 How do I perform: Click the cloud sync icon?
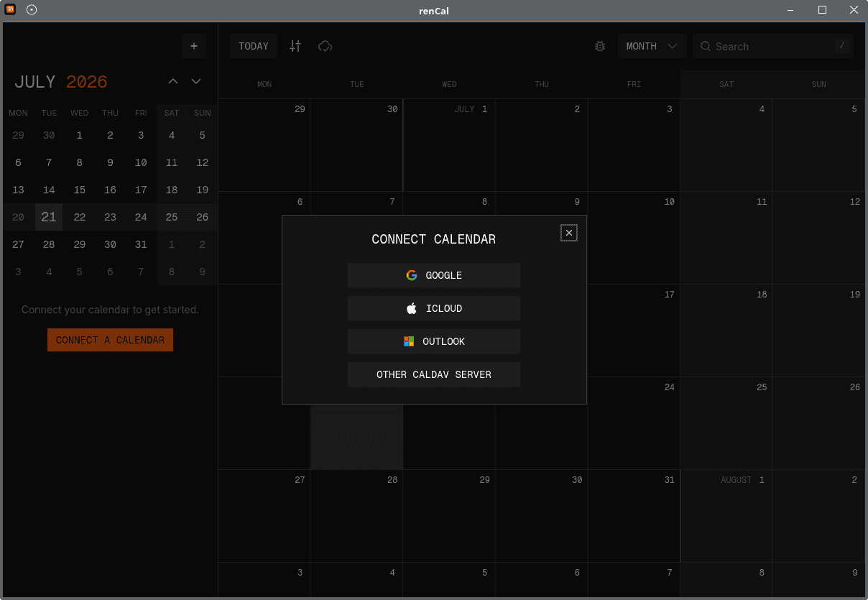point(325,46)
